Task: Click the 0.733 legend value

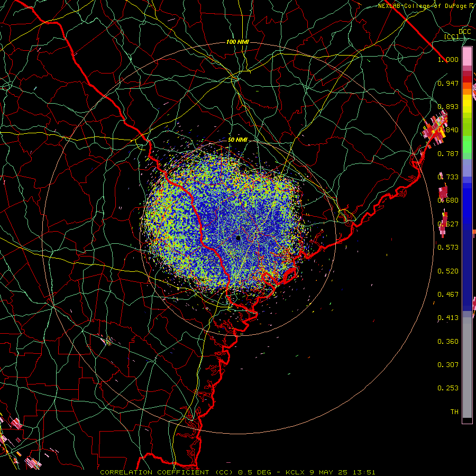Action: coord(448,177)
